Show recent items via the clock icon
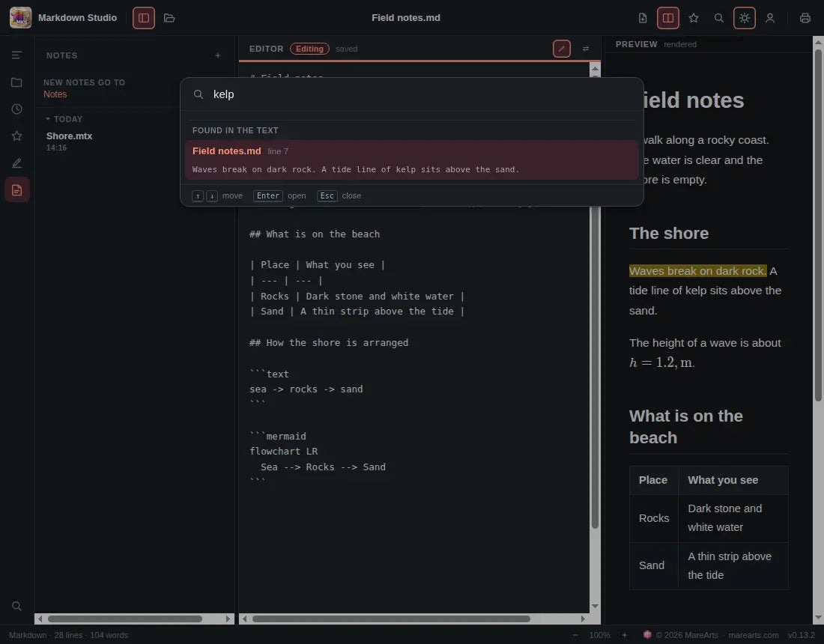The height and width of the screenshot is (644, 824). (x=16, y=109)
